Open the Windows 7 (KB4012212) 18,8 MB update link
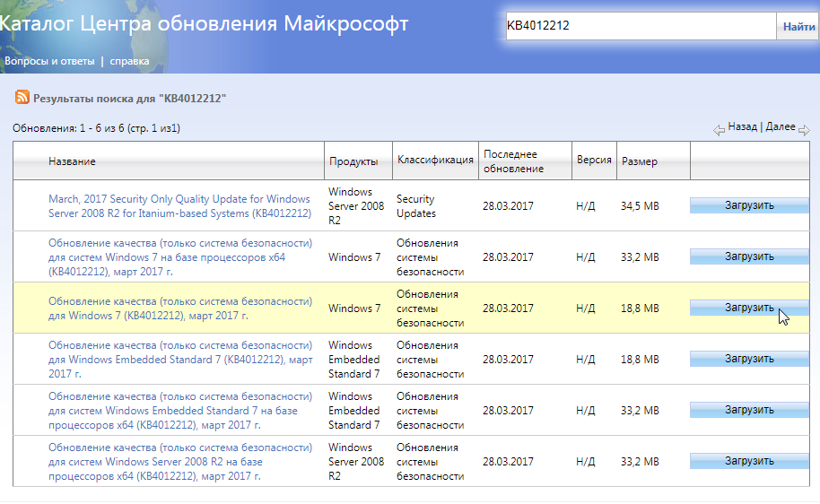Image resolution: width=820 pixels, height=504 pixels. (180, 308)
